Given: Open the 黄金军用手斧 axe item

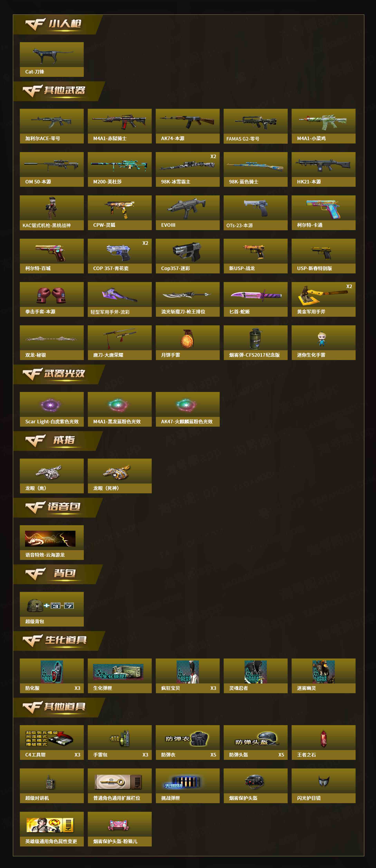Looking at the screenshot, I should [324, 299].
